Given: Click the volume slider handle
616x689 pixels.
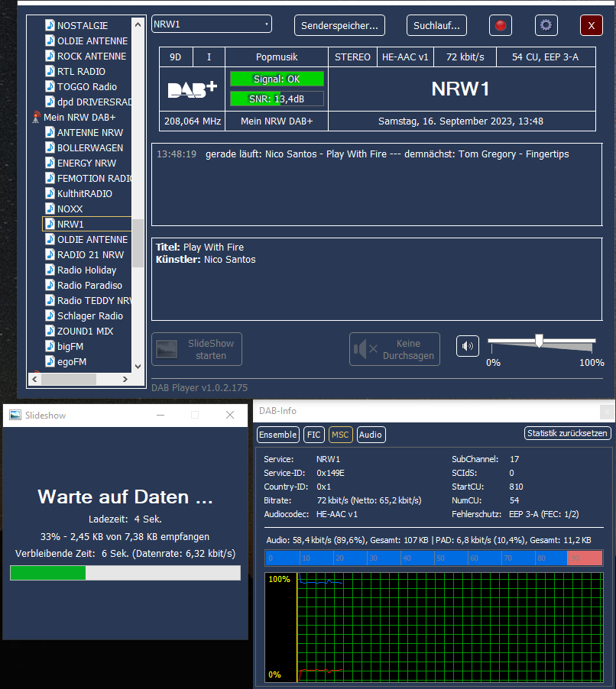Looking at the screenshot, I should point(540,341).
